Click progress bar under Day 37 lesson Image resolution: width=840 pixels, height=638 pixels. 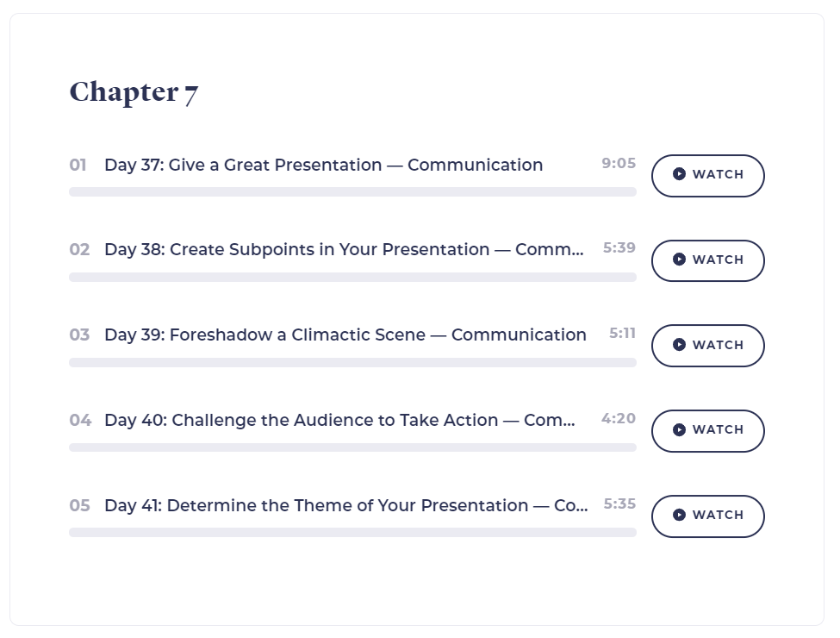[352, 192]
